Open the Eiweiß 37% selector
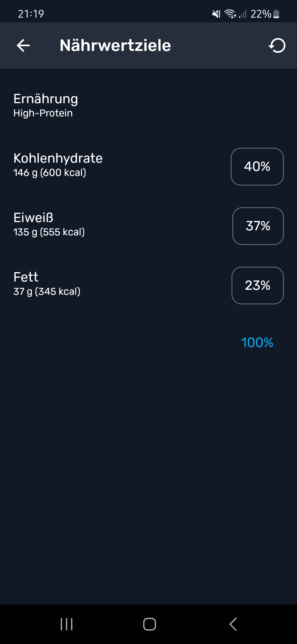 [258, 226]
